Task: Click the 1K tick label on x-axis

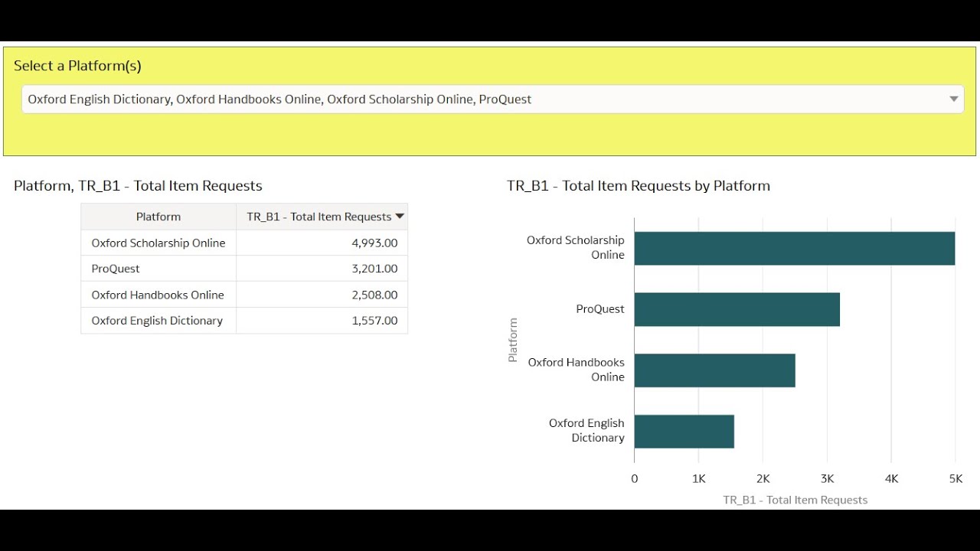Action: click(x=698, y=478)
